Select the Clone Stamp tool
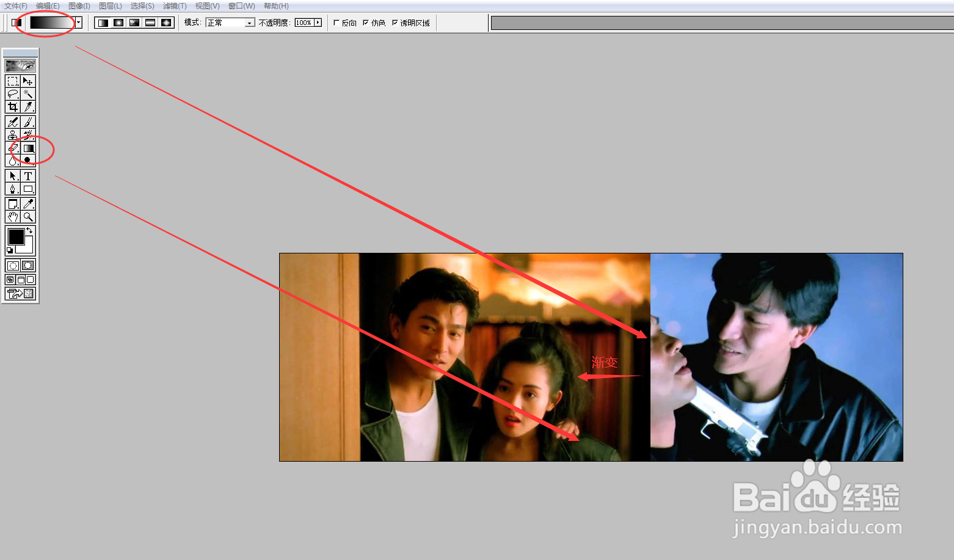Screen dimensions: 954x560 [13, 136]
